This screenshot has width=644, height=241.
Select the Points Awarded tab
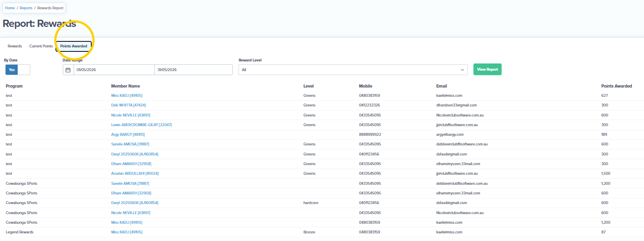click(x=74, y=46)
